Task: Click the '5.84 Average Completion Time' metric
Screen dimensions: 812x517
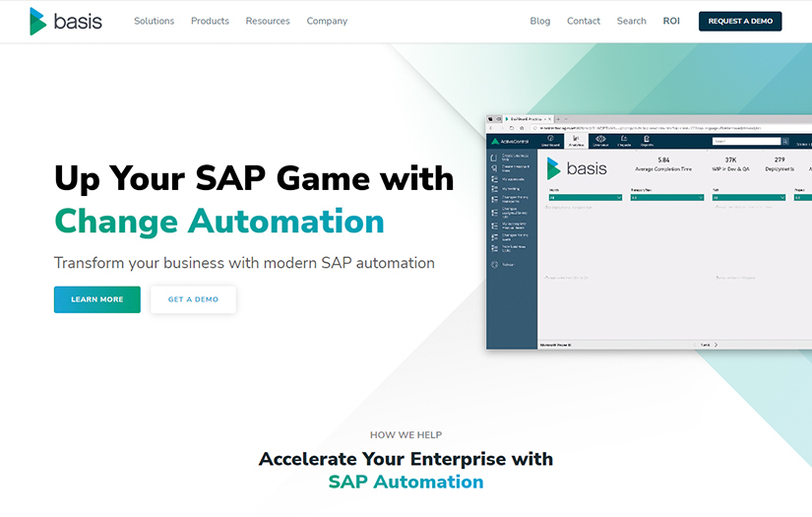Action: (x=663, y=164)
